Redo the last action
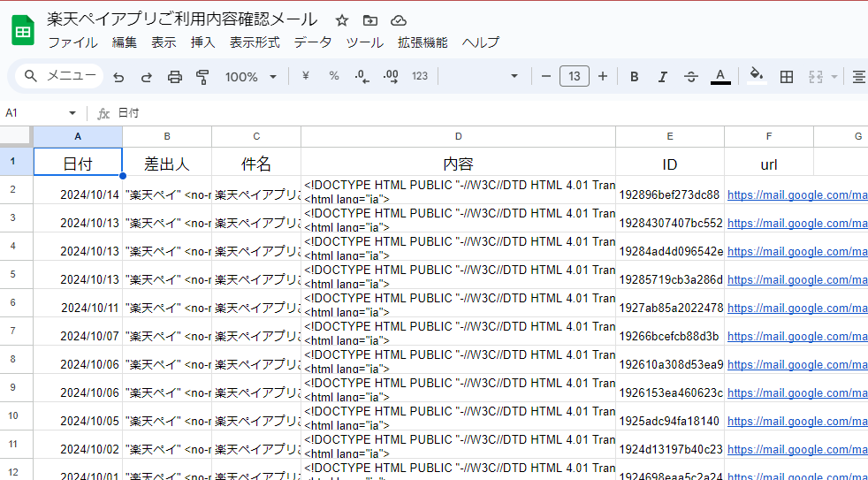 tap(146, 76)
